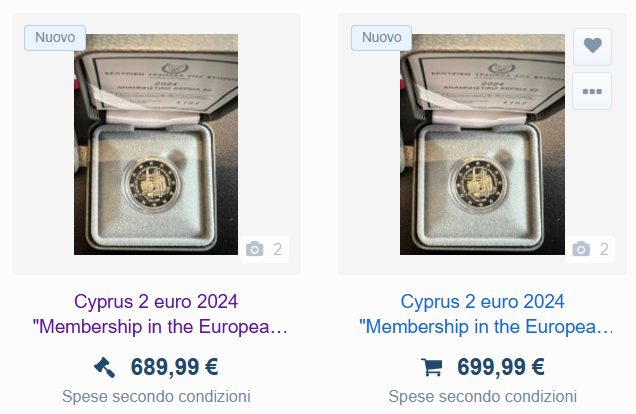Click the "Nuovo" badge on the 699,99 € listing

point(381,37)
